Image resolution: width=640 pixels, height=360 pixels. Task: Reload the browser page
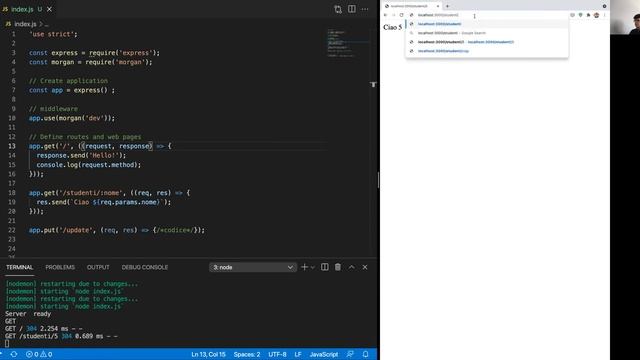click(x=402, y=15)
